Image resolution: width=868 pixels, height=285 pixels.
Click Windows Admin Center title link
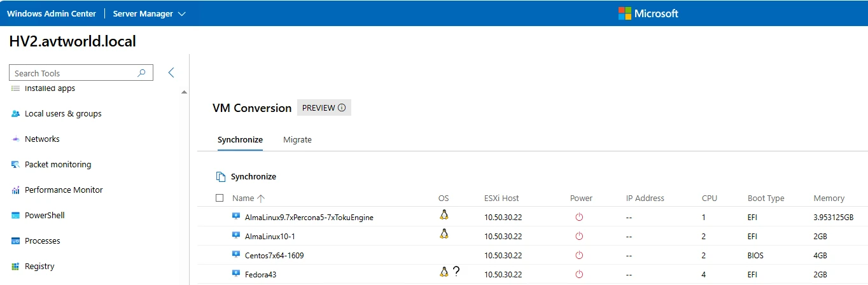pos(52,13)
